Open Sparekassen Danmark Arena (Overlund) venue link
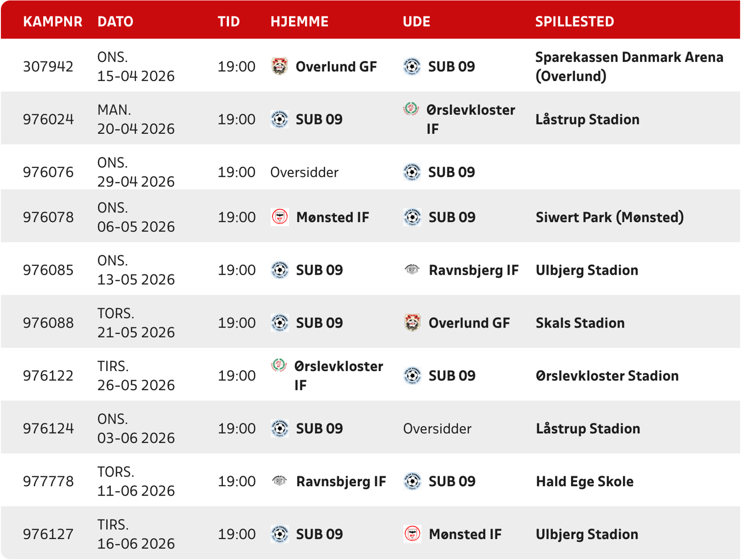This screenshot has width=741, height=560. click(x=629, y=67)
